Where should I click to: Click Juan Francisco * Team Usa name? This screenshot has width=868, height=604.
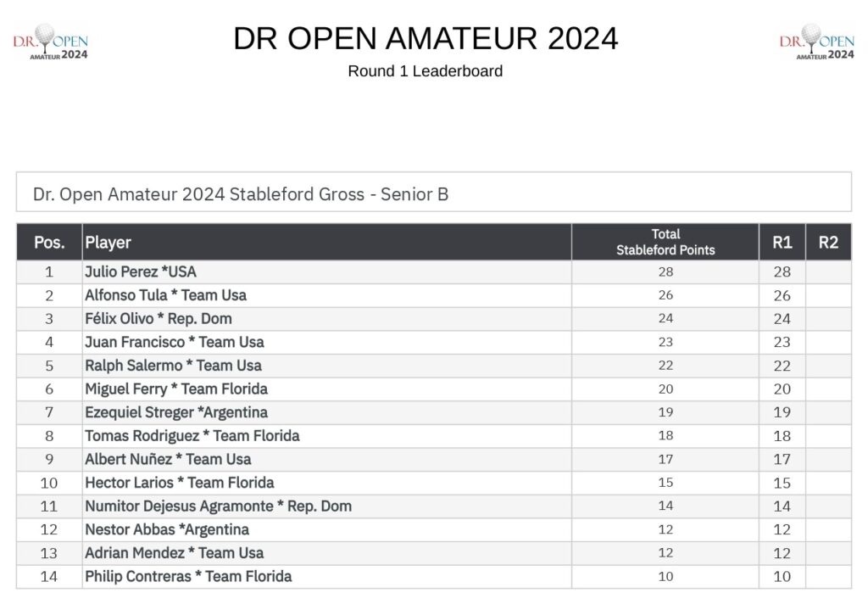point(175,343)
